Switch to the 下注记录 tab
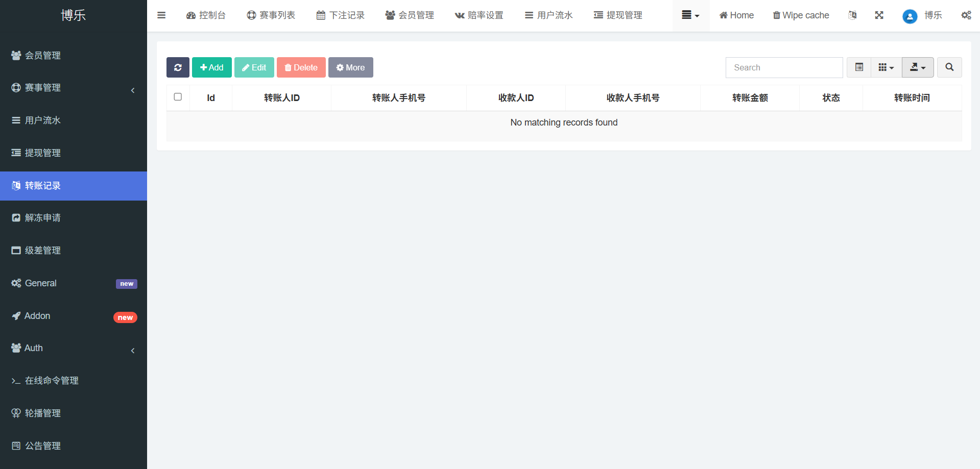 pos(341,15)
